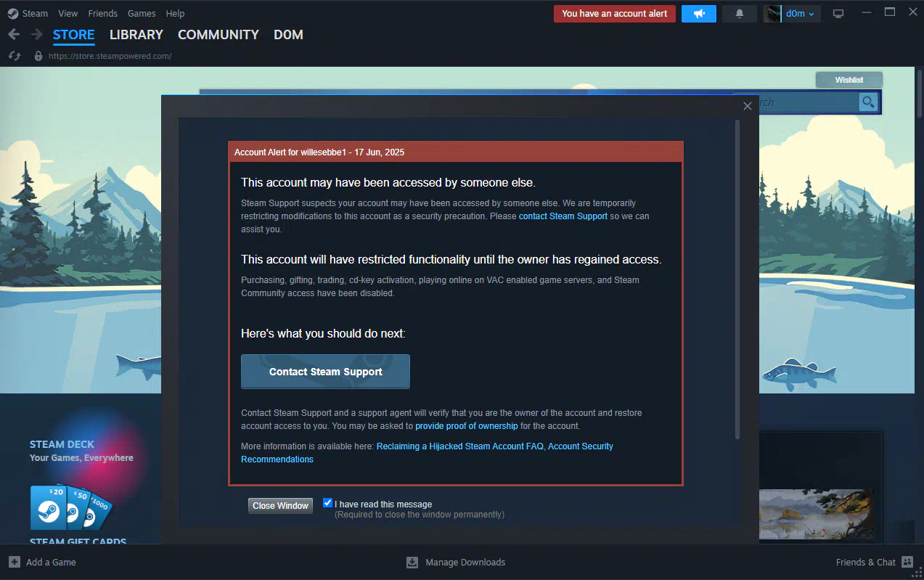Go forward with the forward arrow
Screen dimensions: 924x580
(37, 34)
